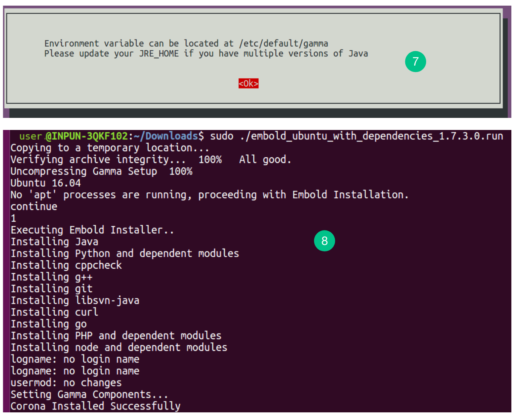Click the 'continue' line in terminal
This screenshot has height=420, width=517.
tap(34, 206)
